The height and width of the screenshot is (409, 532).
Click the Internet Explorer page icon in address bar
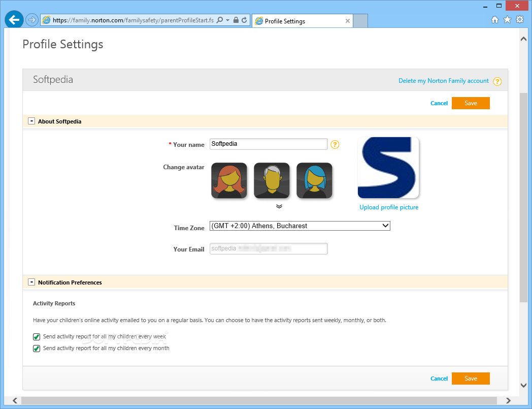pyautogui.click(x=46, y=20)
